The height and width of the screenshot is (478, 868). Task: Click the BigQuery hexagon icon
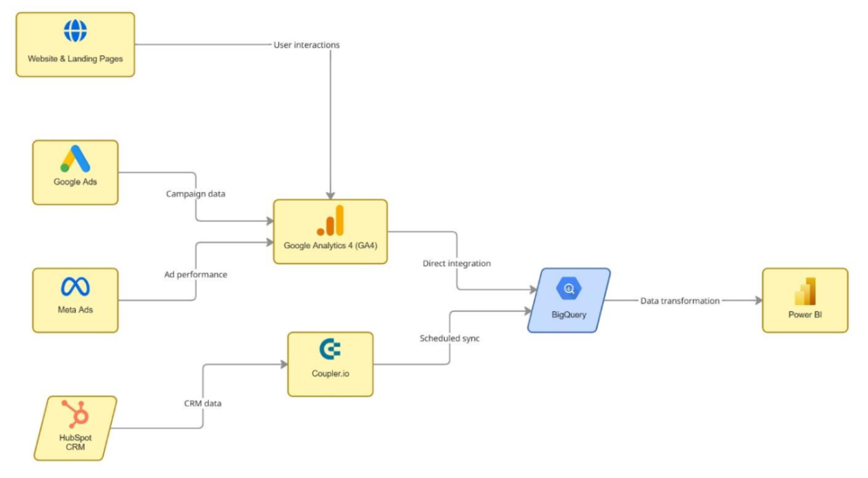pos(569,289)
